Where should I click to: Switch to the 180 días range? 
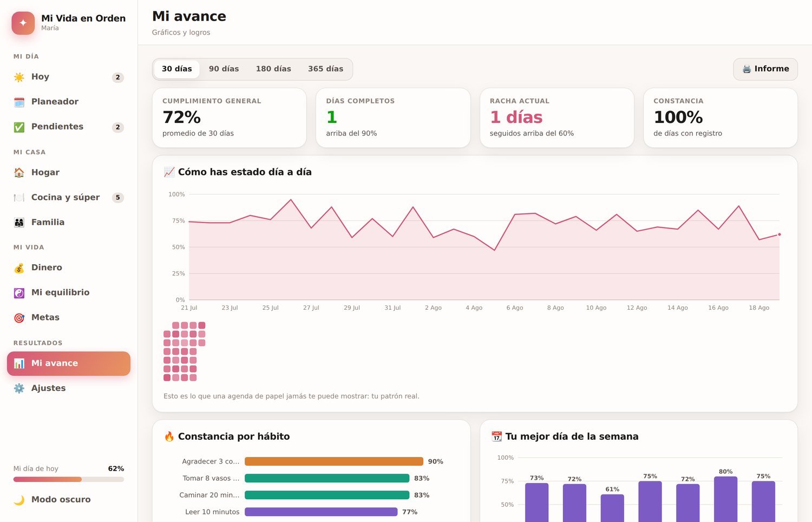click(x=273, y=69)
